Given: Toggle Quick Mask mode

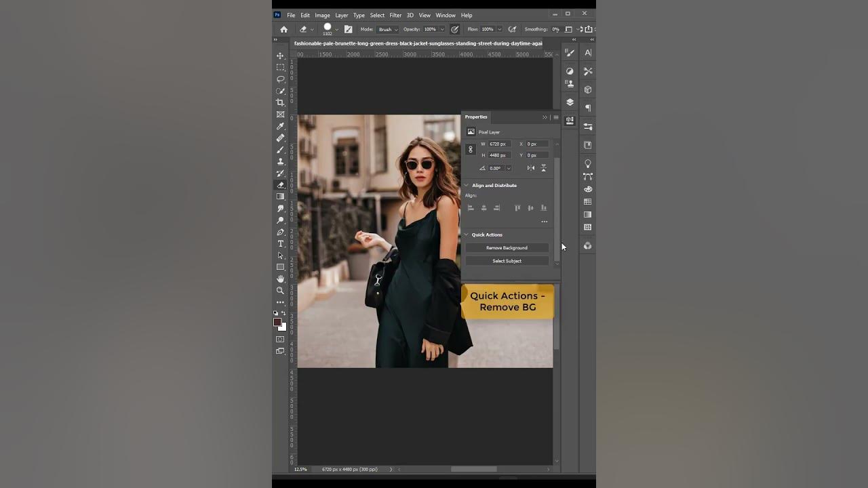Looking at the screenshot, I should pos(280,339).
